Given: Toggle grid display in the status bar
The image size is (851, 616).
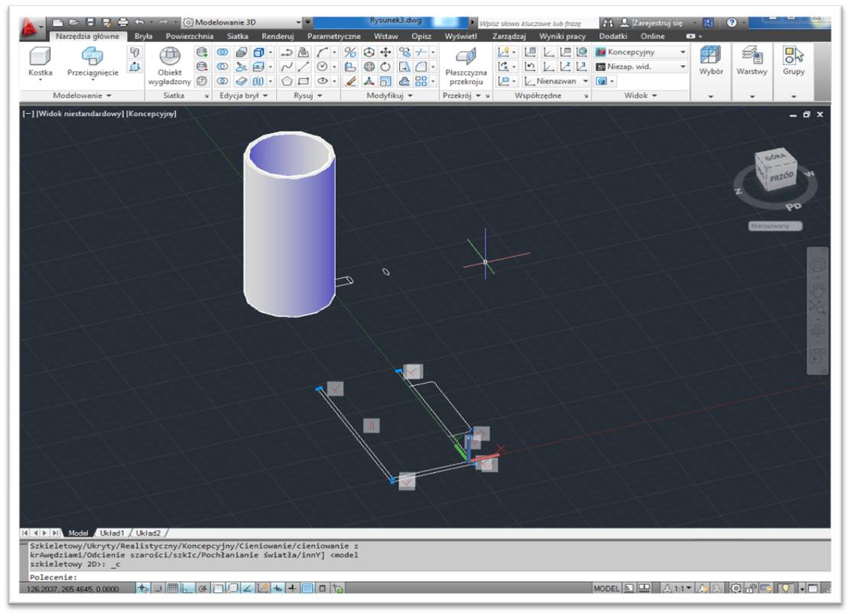Looking at the screenshot, I should [x=173, y=588].
